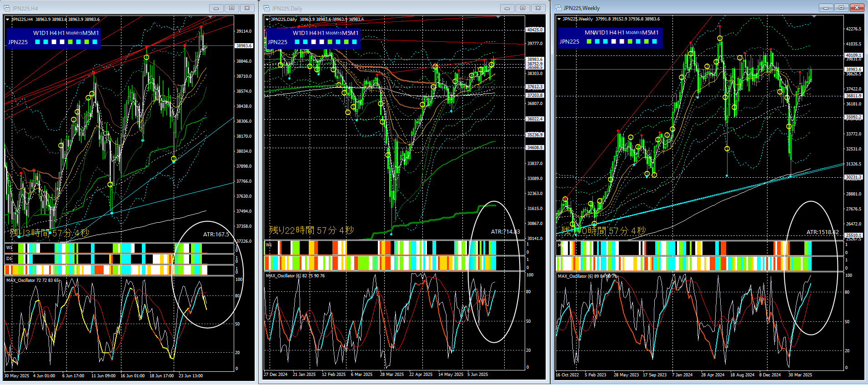This screenshot has width=868, height=385.
Task: Click the 残り22時間 57分 4秒 countdown in Daily chart
Action: coord(311,230)
